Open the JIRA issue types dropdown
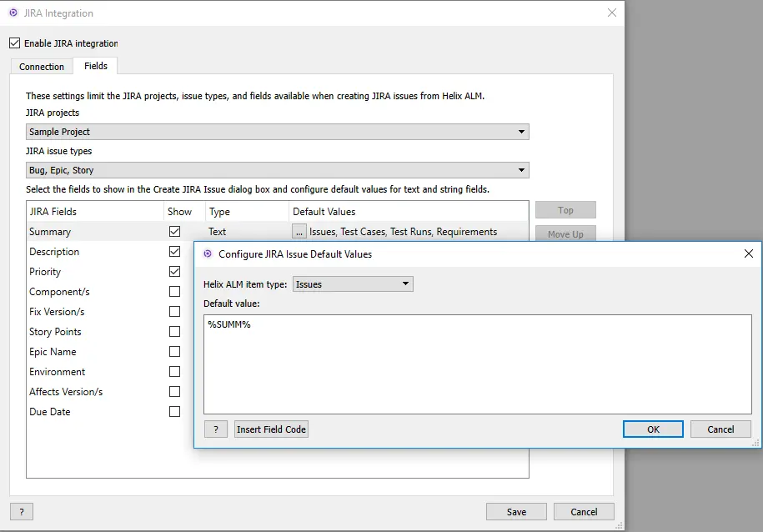Viewport: 763px width, 532px height. pyautogui.click(x=278, y=170)
